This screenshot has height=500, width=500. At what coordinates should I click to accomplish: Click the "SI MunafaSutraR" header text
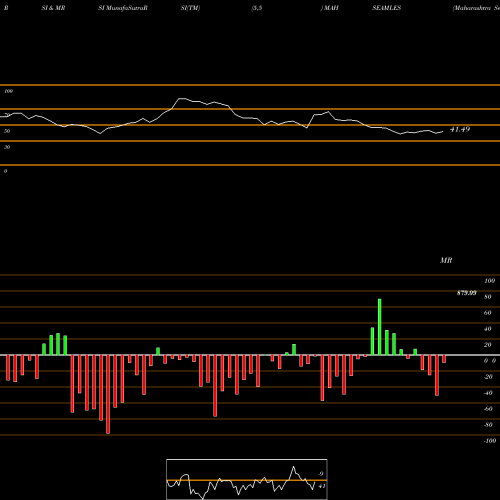click(123, 8)
